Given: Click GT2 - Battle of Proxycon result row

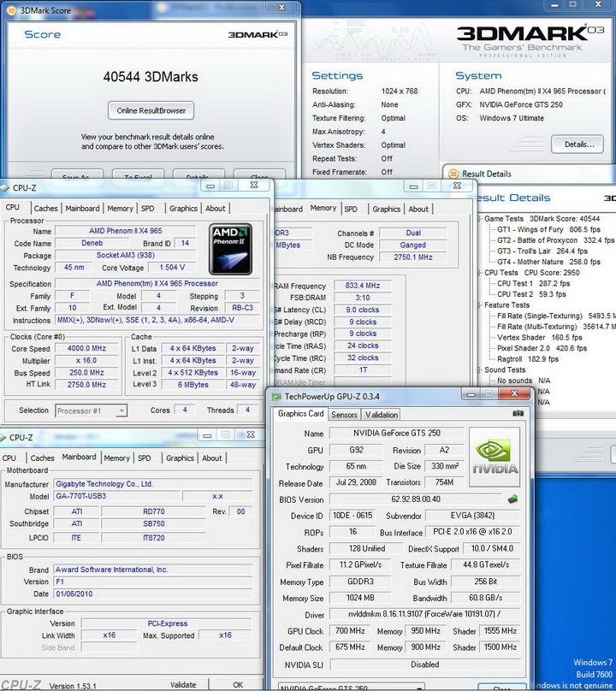Looking at the screenshot, I should 555,240.
